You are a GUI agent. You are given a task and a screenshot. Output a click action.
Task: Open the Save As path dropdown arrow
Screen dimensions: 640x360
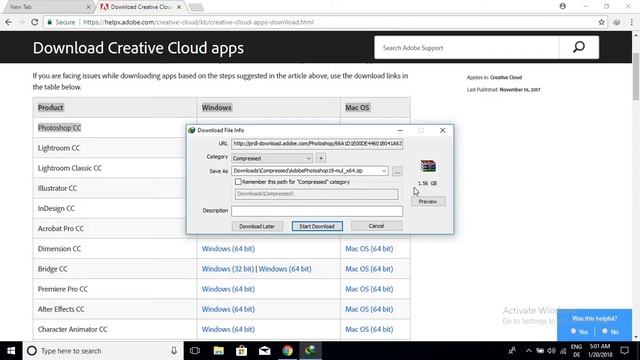pyautogui.click(x=384, y=171)
